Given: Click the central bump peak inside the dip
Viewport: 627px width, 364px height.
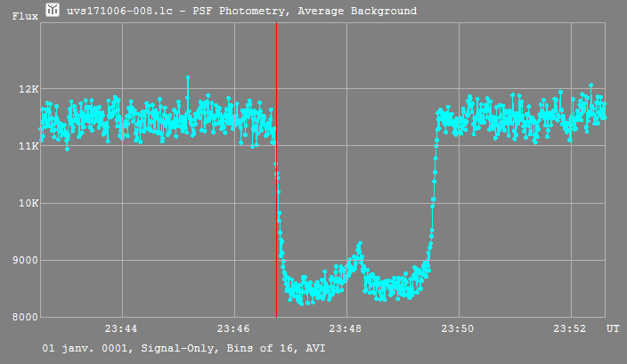Looking at the screenshot, I should pos(360,243).
